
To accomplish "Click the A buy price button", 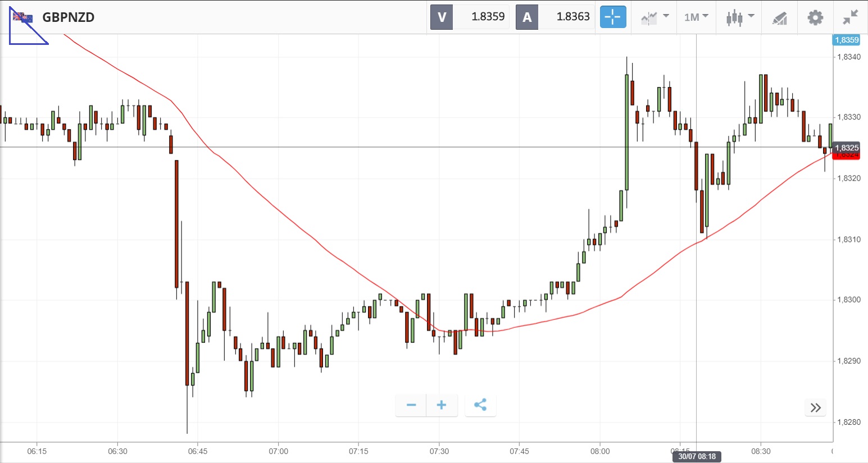I will pyautogui.click(x=527, y=17).
